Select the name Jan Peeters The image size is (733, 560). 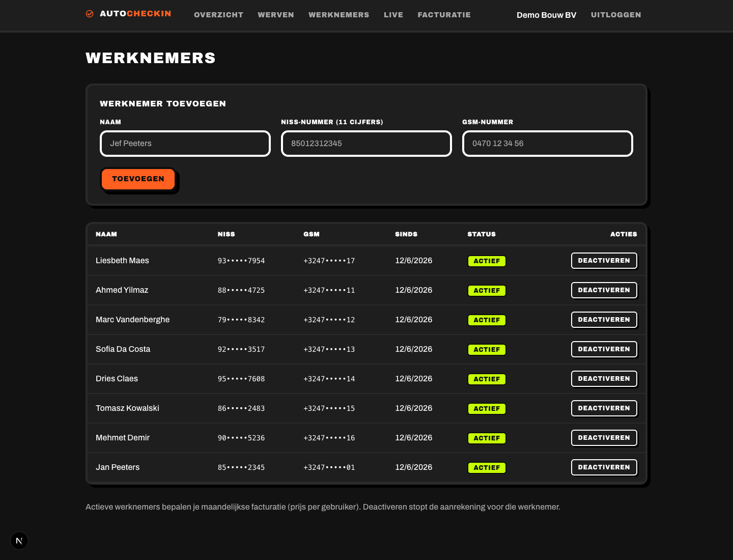[x=118, y=467]
